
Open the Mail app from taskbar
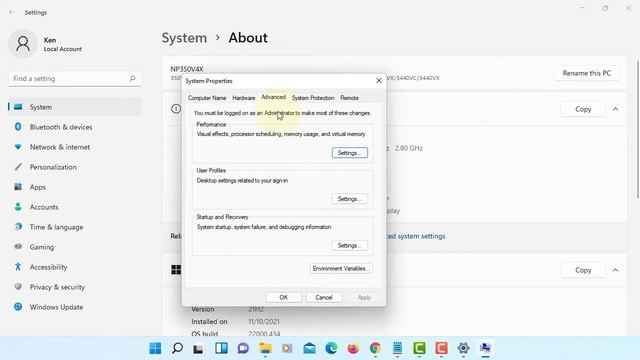(309, 348)
